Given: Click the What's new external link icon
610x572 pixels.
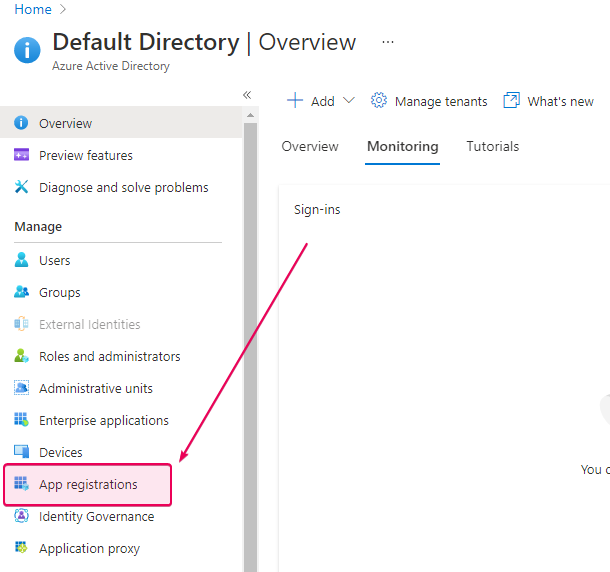Looking at the screenshot, I should click(x=512, y=100).
